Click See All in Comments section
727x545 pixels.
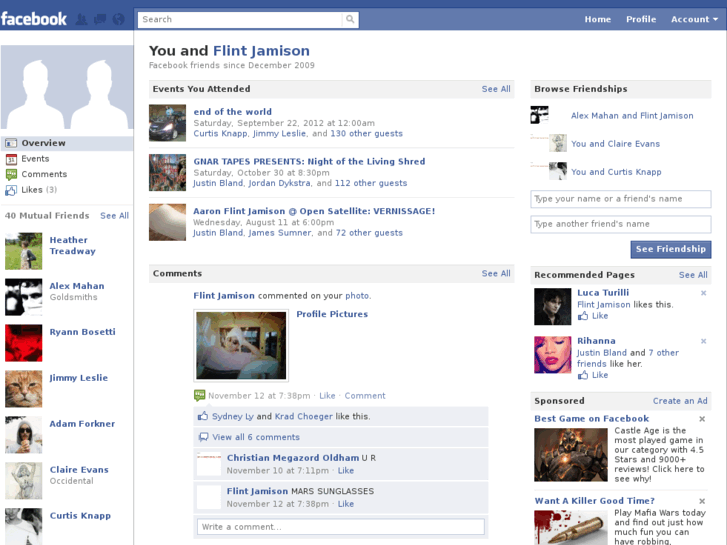pyautogui.click(x=496, y=274)
